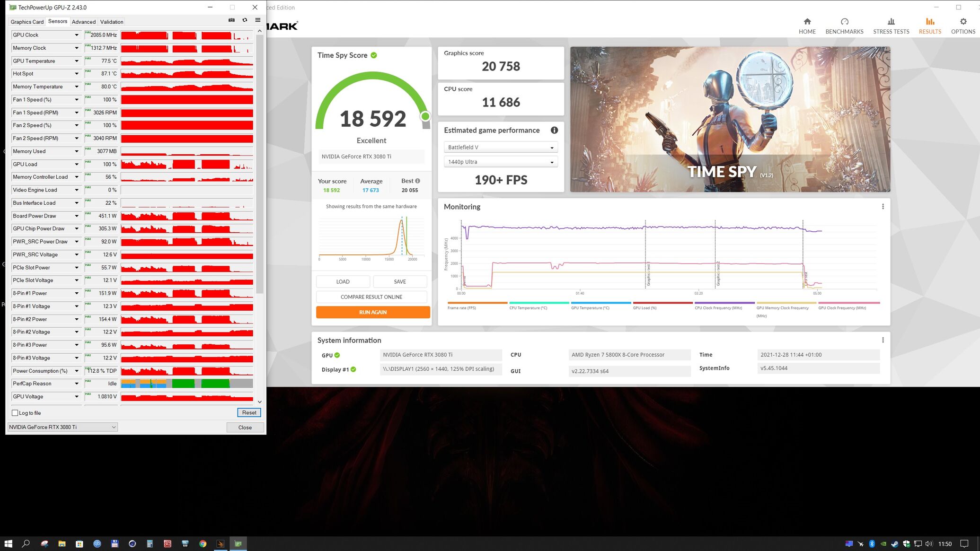
Task: Open 3DMark Options gear
Action: [963, 26]
